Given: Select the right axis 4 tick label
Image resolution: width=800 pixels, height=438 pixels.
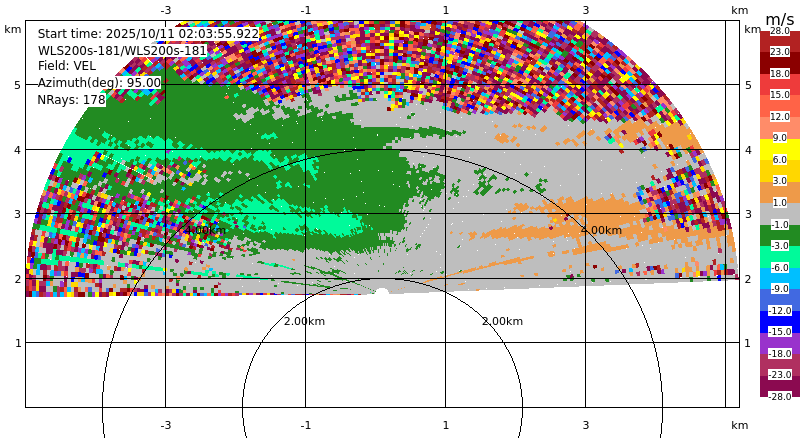Looking at the screenshot, I should tap(748, 150).
